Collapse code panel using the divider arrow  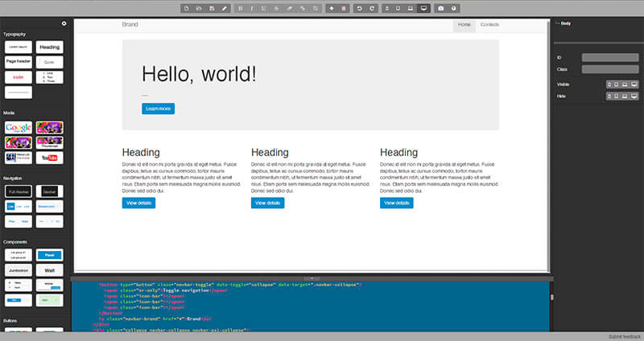point(312,278)
